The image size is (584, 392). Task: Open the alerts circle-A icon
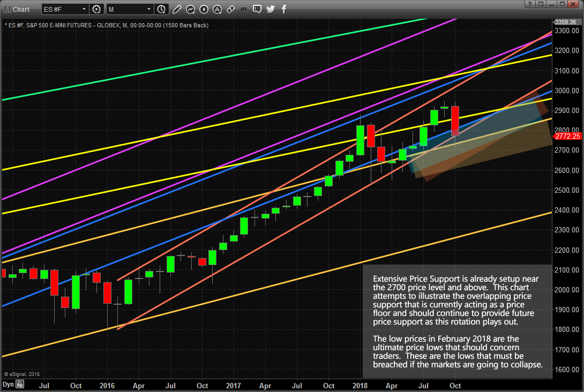(217, 9)
